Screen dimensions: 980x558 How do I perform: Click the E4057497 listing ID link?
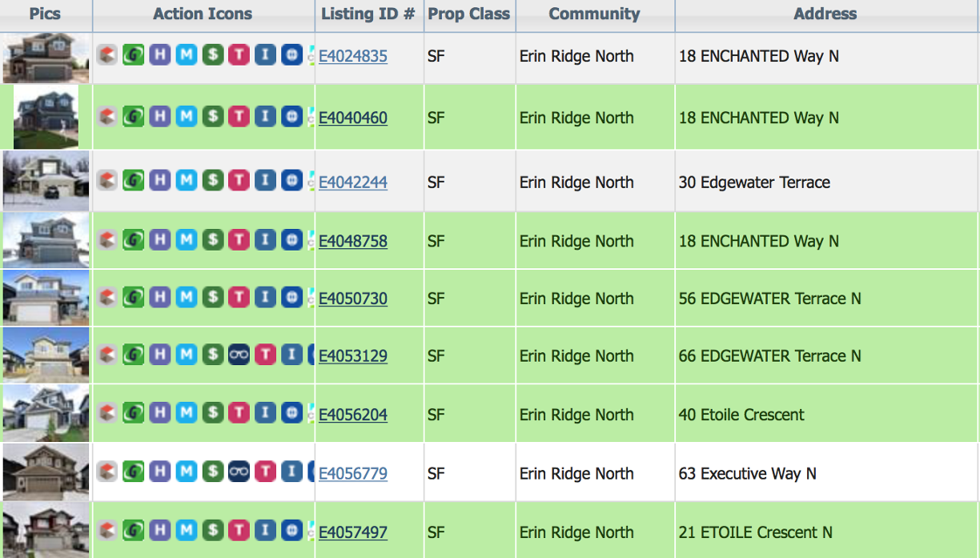tap(353, 532)
